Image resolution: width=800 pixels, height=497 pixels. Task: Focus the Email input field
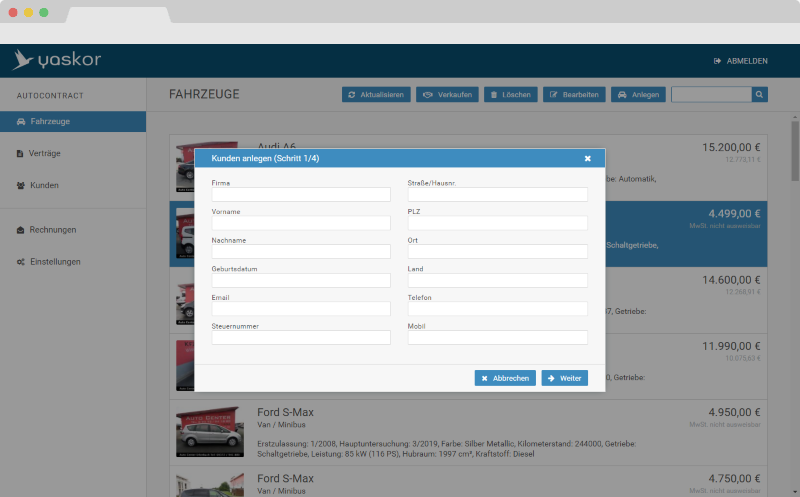pyautogui.click(x=301, y=309)
